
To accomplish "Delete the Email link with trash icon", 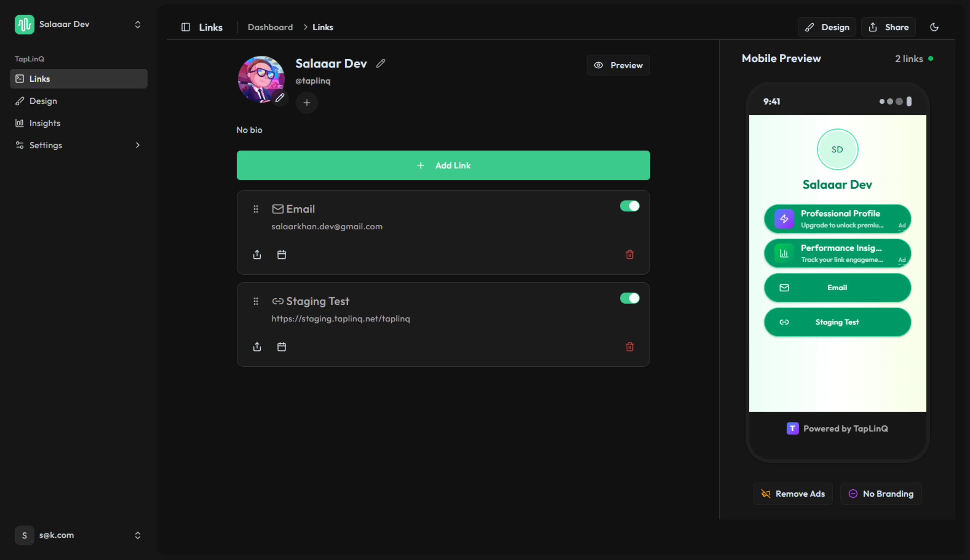I will coord(629,254).
